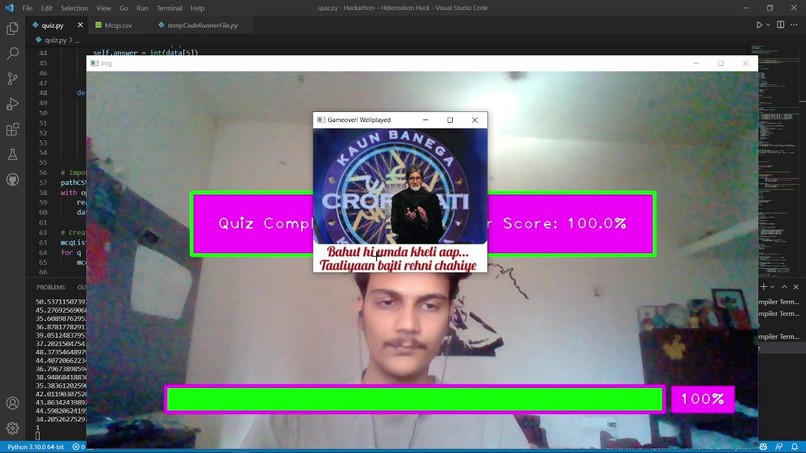Create a new terminal with plus icon
806x453 pixels.
pyautogui.click(x=763, y=286)
